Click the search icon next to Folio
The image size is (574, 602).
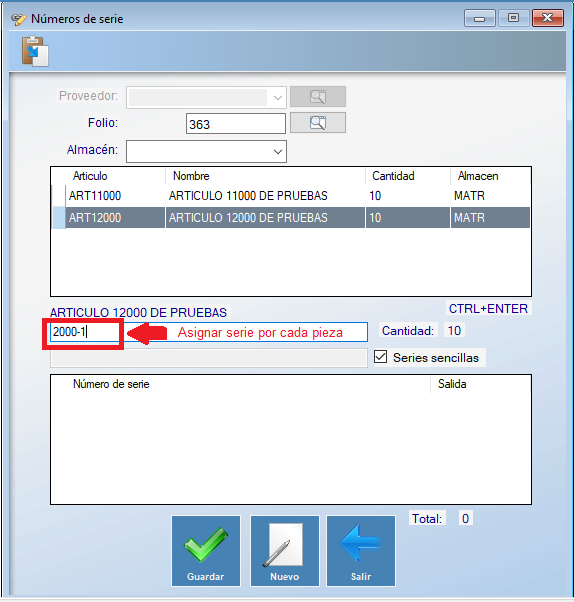tap(318, 123)
